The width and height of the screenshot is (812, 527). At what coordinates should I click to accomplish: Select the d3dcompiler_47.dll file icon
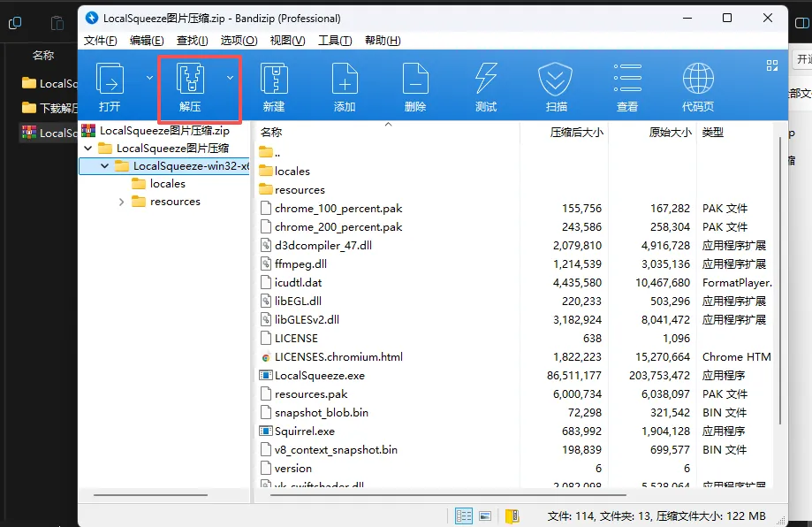pyautogui.click(x=266, y=245)
